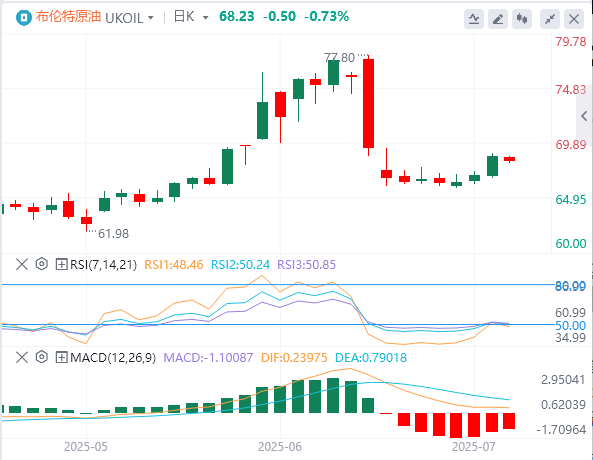Open RSI indicator settings gear
This screenshot has height=460, width=593.
42,264
